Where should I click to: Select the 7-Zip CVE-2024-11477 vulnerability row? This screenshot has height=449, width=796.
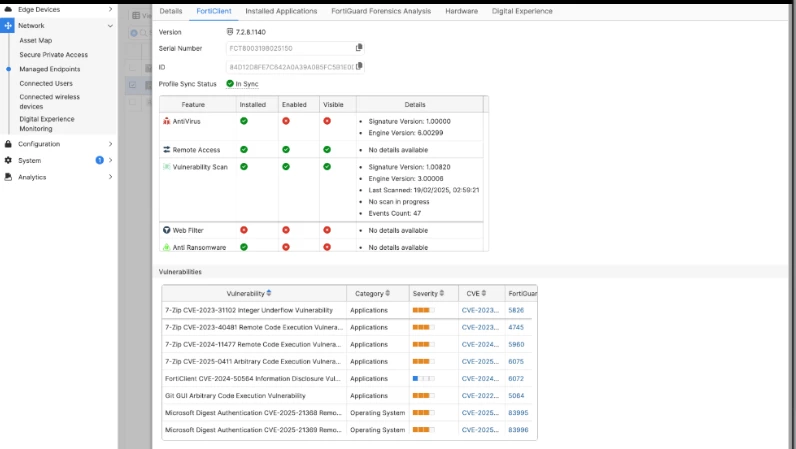(349, 344)
